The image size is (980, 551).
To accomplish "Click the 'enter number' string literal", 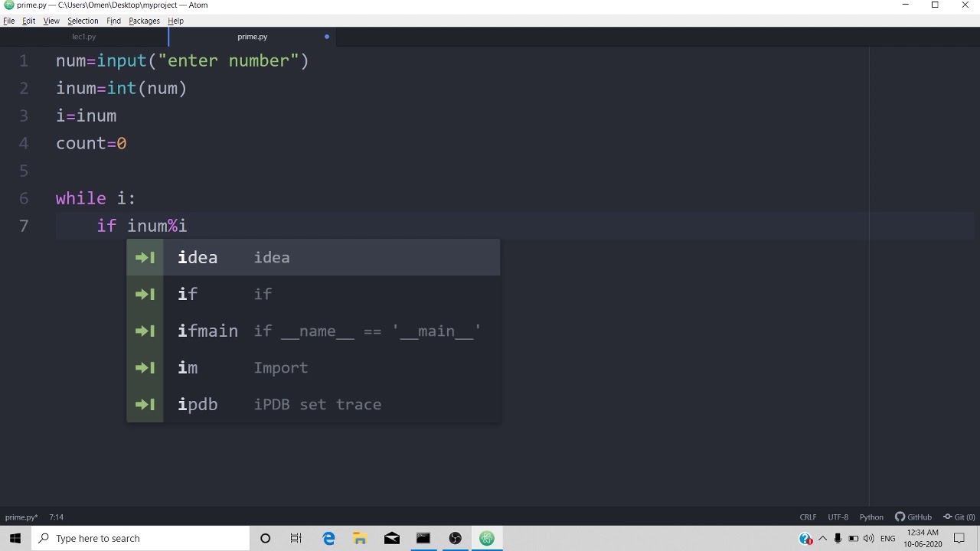I will 228,60.
